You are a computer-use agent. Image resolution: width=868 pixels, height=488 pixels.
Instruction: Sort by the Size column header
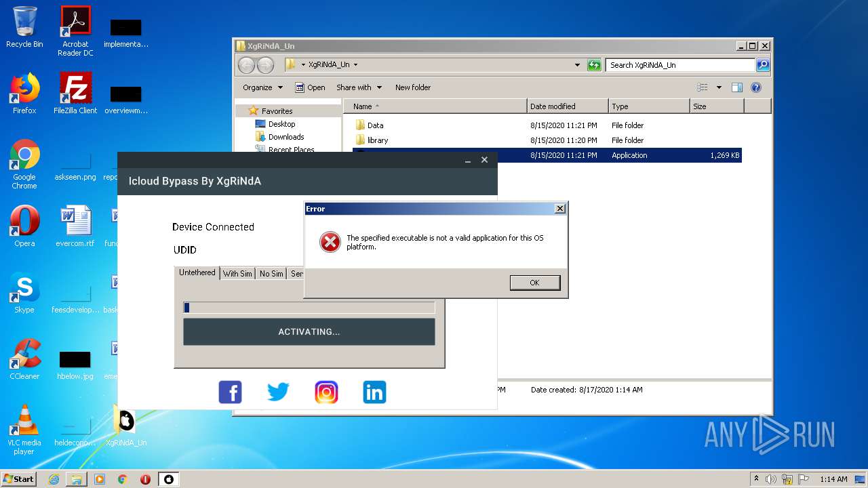pyautogui.click(x=717, y=106)
